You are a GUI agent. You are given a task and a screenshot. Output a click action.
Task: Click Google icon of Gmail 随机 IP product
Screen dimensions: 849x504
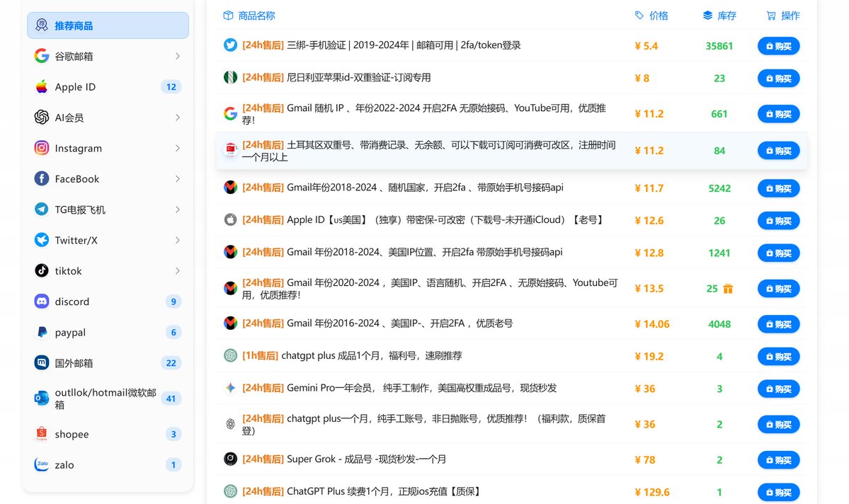click(231, 113)
